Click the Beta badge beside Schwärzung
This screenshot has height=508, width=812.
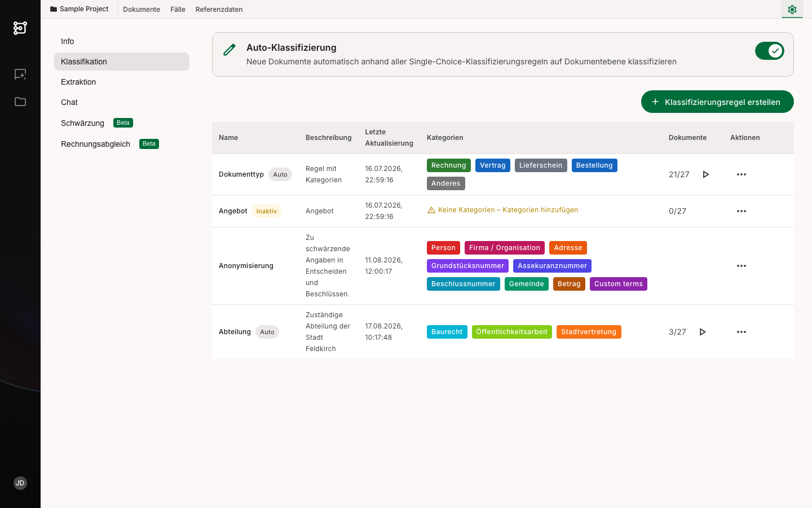point(123,123)
